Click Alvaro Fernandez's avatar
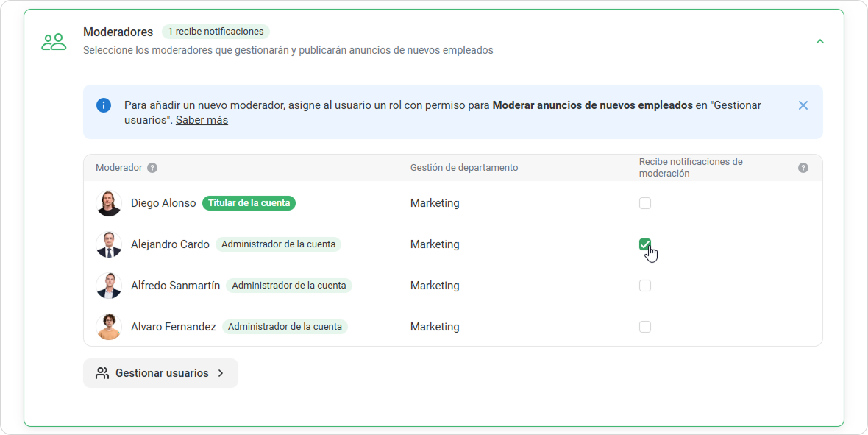This screenshot has height=435, width=868. tap(109, 327)
